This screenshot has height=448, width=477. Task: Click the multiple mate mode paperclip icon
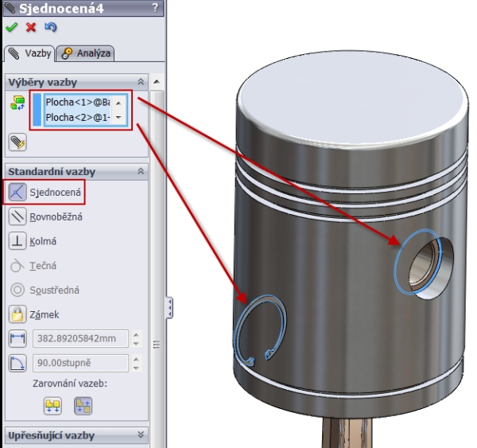click(x=17, y=142)
